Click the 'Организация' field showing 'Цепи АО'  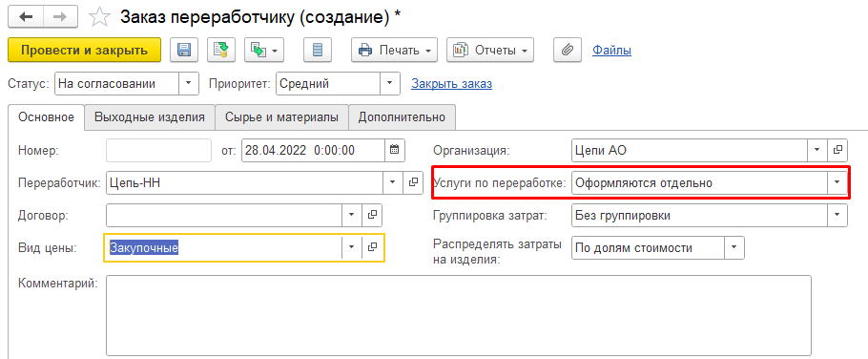[x=690, y=150]
